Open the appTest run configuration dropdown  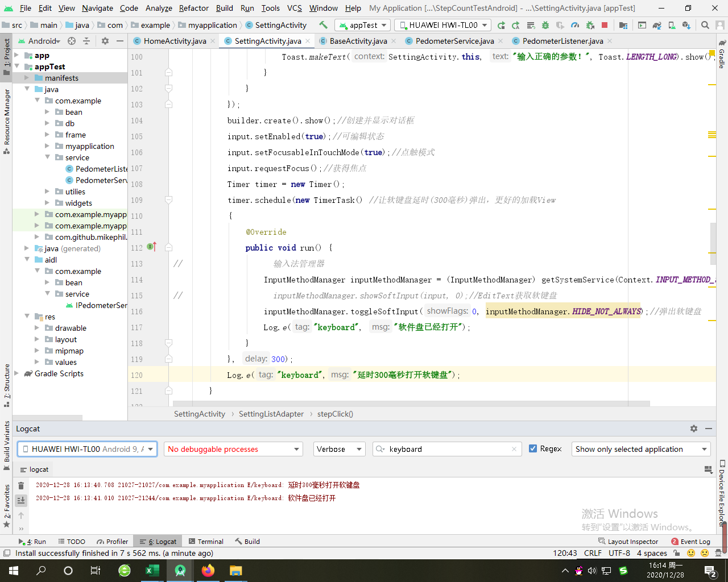[362, 25]
